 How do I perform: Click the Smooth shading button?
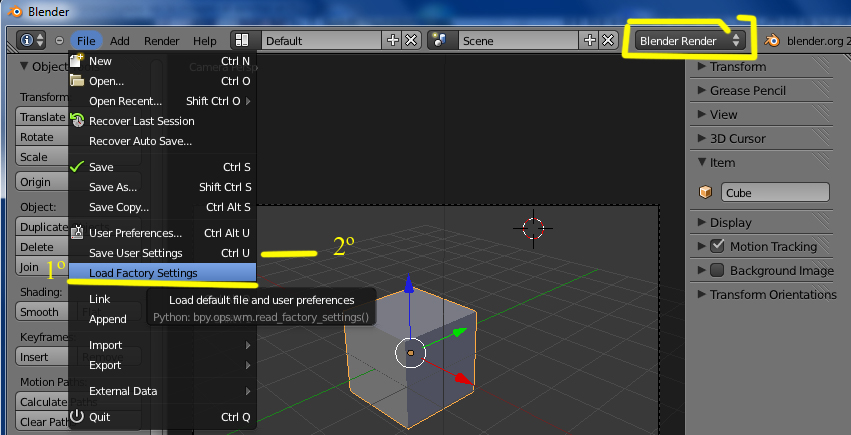click(x=42, y=312)
